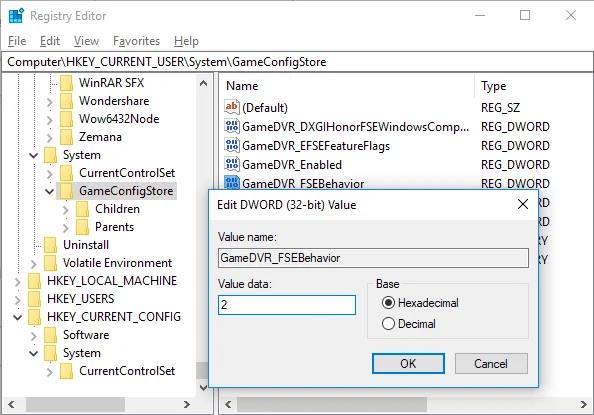Click the tree pane horizontal scroll right arrow
Viewport: 594px width, 415px height.
point(186,404)
